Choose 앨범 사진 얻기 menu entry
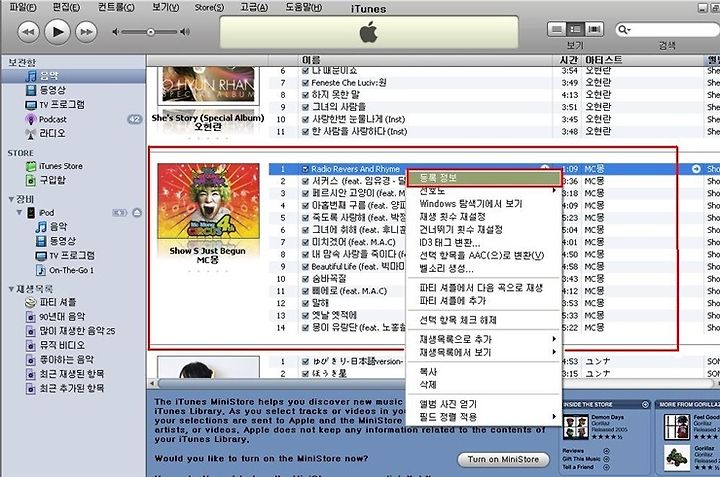 (x=484, y=404)
